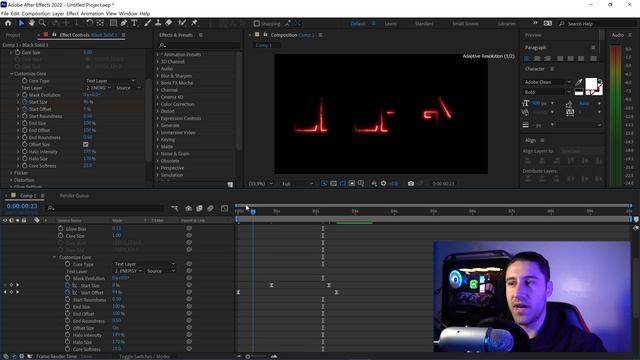Open composition mini-flowchart icon in timeline
The height and width of the screenshot is (360, 640).
pos(175,209)
